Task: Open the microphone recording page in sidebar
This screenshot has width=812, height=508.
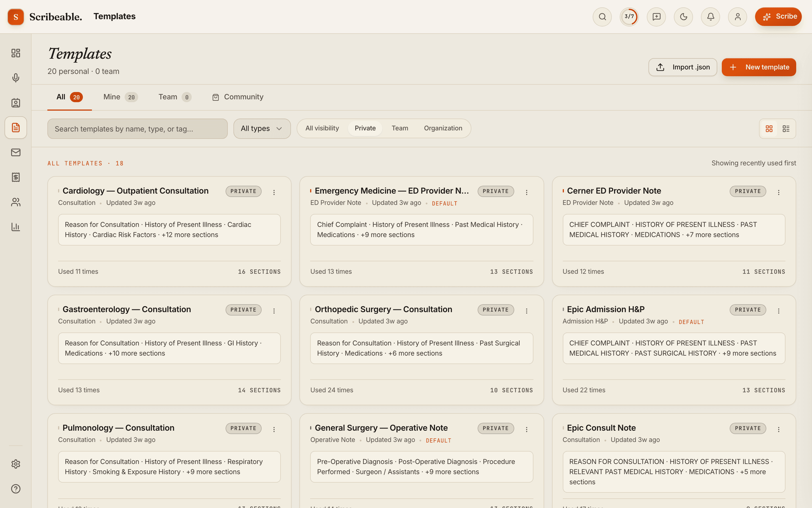Action: [16, 78]
